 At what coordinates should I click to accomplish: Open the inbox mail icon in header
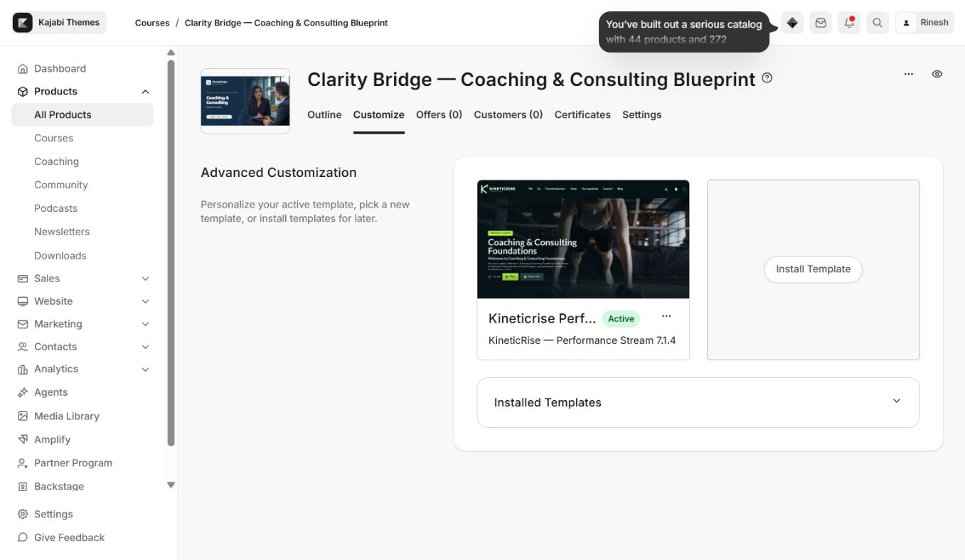pos(821,23)
